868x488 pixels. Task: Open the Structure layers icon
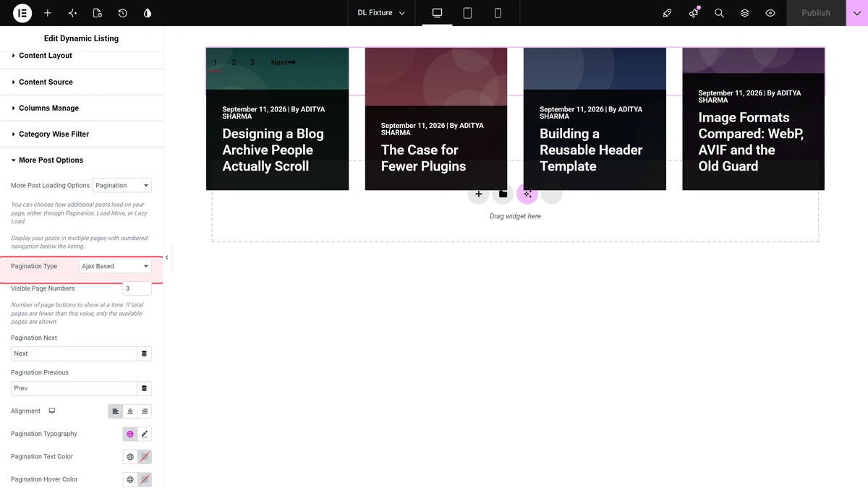(744, 13)
